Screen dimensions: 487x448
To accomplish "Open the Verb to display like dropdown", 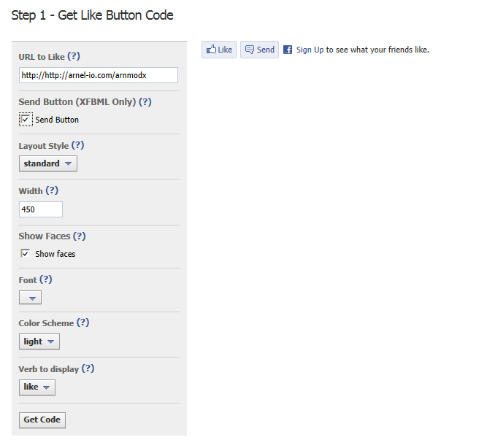I will [x=37, y=387].
